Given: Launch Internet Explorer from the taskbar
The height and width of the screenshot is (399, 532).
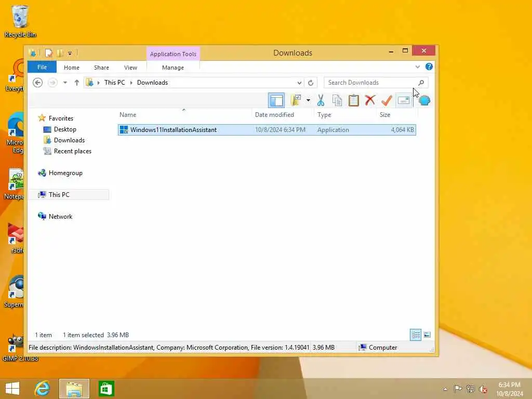Looking at the screenshot, I should tap(43, 389).
